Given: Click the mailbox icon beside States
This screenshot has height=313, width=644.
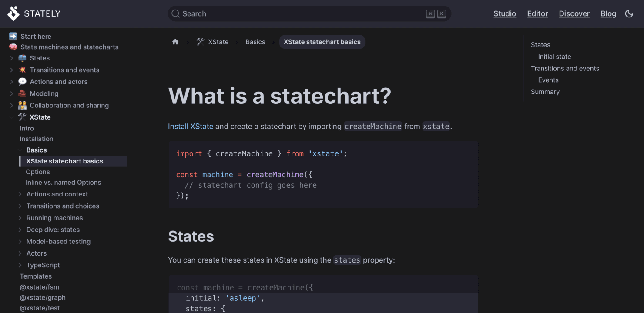Looking at the screenshot, I should [x=22, y=58].
